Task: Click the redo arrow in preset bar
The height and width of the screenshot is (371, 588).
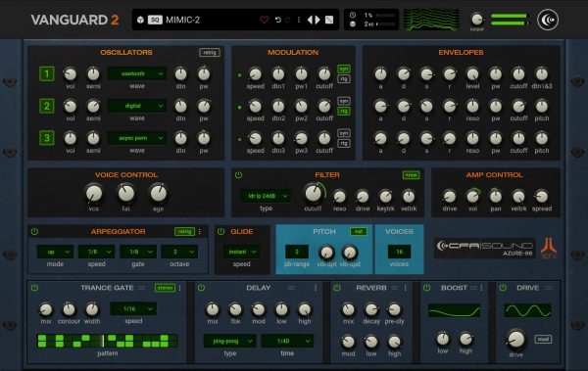Action: tap(288, 20)
